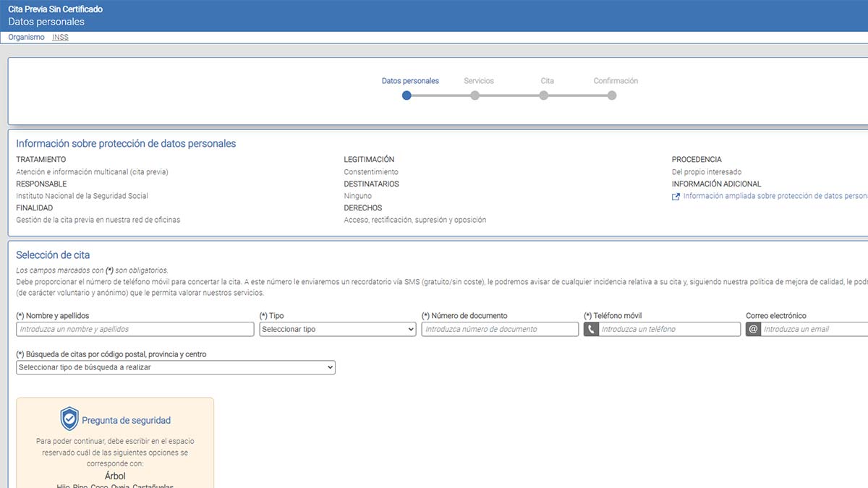Click the external link icon for Información ampliada
This screenshot has width=868, height=488.
676,197
